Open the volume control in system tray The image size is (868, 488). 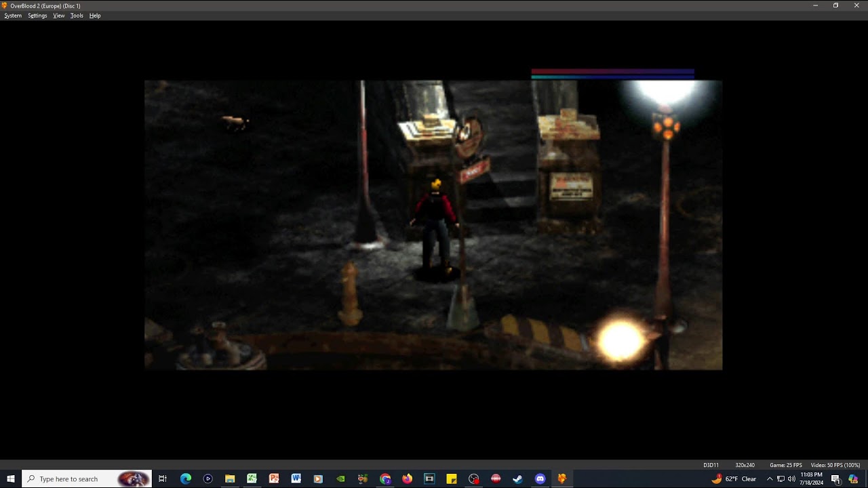(791, 479)
